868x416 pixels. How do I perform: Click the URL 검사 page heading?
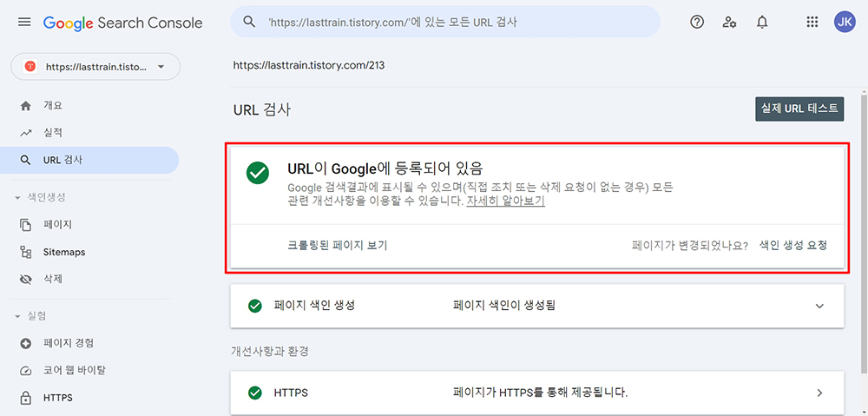(262, 110)
